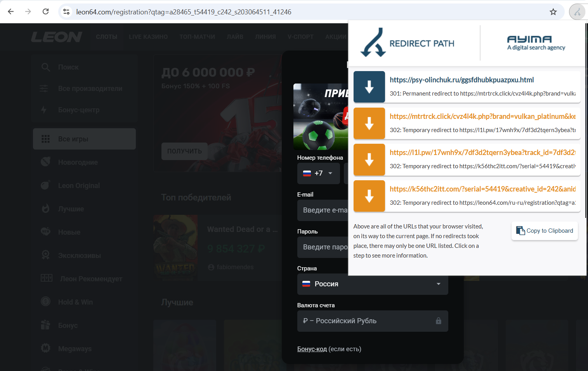Click the Бонус 150% + 100 FS text
Viewport: 588px width, 371px height.
coord(196,86)
